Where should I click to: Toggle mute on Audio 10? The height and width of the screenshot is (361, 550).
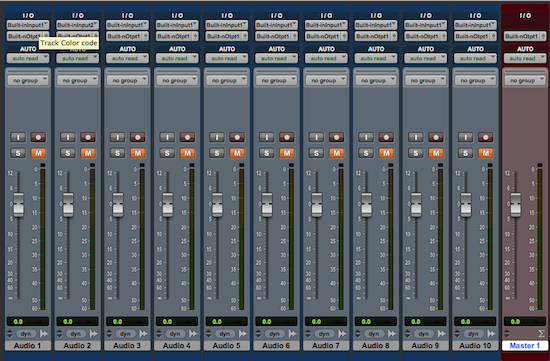(486, 153)
